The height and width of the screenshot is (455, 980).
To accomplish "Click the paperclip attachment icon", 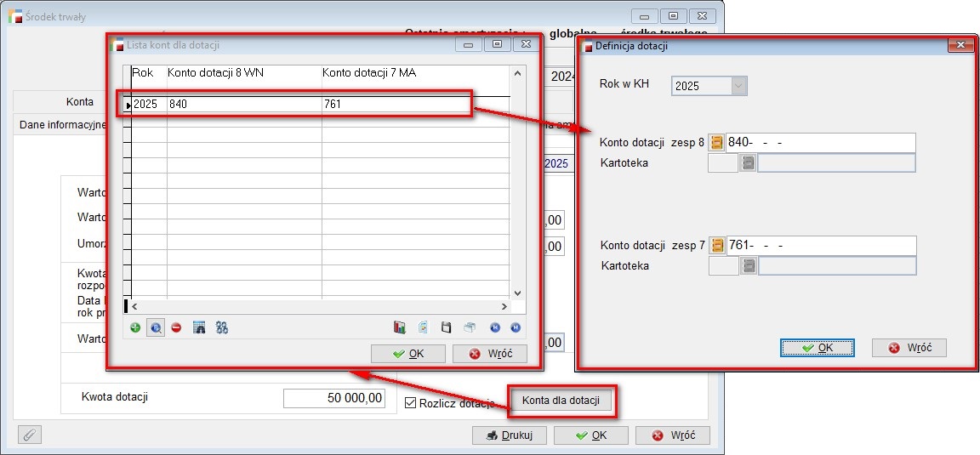I will pyautogui.click(x=29, y=435).
